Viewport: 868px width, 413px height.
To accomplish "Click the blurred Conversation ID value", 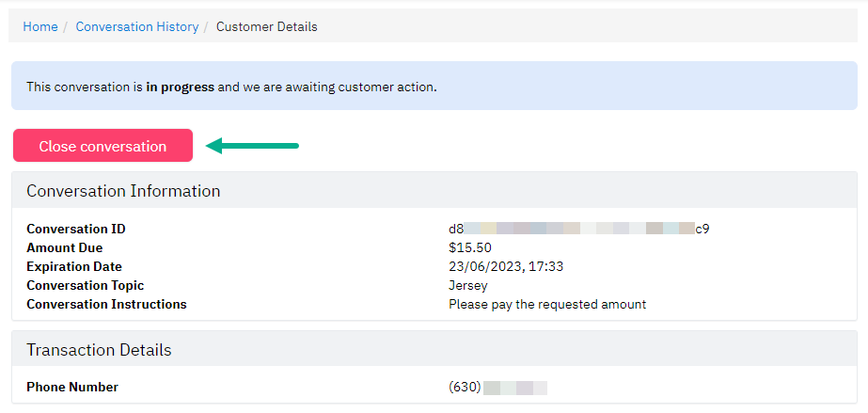I will pyautogui.click(x=579, y=229).
